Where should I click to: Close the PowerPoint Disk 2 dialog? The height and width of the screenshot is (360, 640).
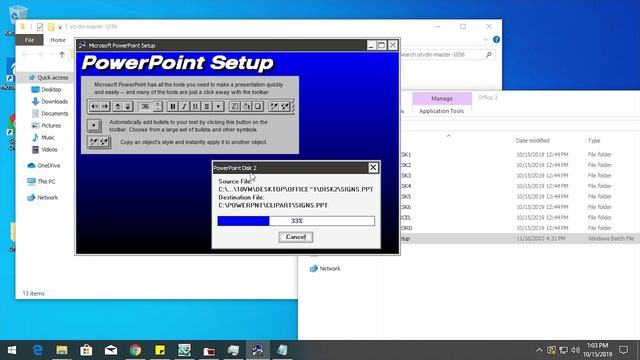tap(373, 167)
